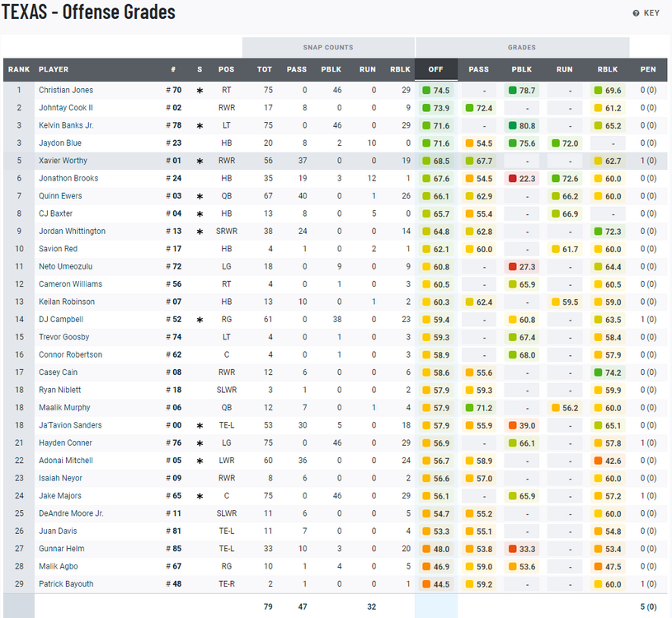The height and width of the screenshot is (618, 672).
Task: Select the POS column header
Action: tap(226, 69)
